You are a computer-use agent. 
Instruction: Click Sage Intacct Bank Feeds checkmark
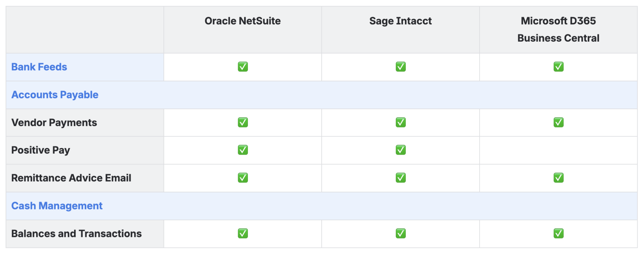[x=400, y=67]
